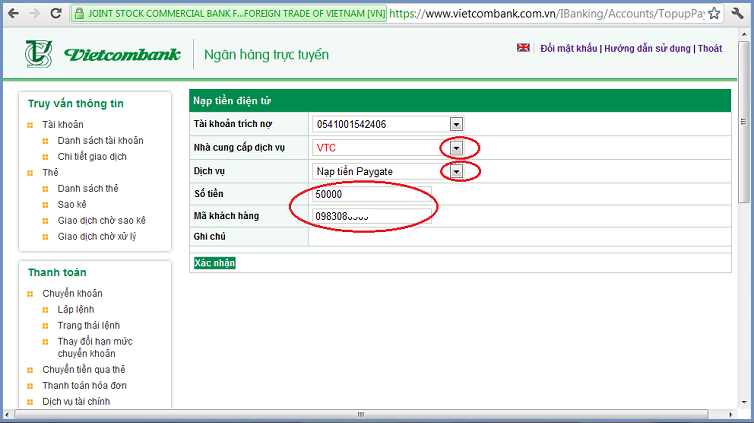Click the browser reload icon
The image size is (754, 423).
55,14
